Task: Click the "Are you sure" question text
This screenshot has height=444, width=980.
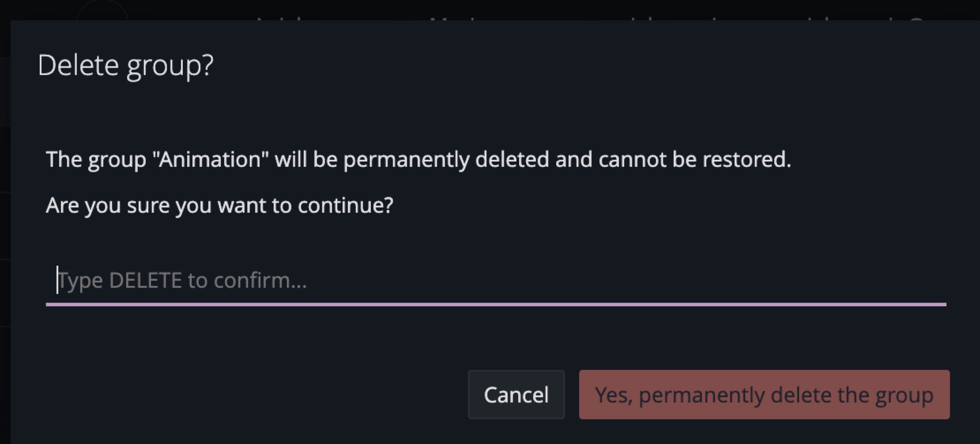Action: [x=219, y=205]
